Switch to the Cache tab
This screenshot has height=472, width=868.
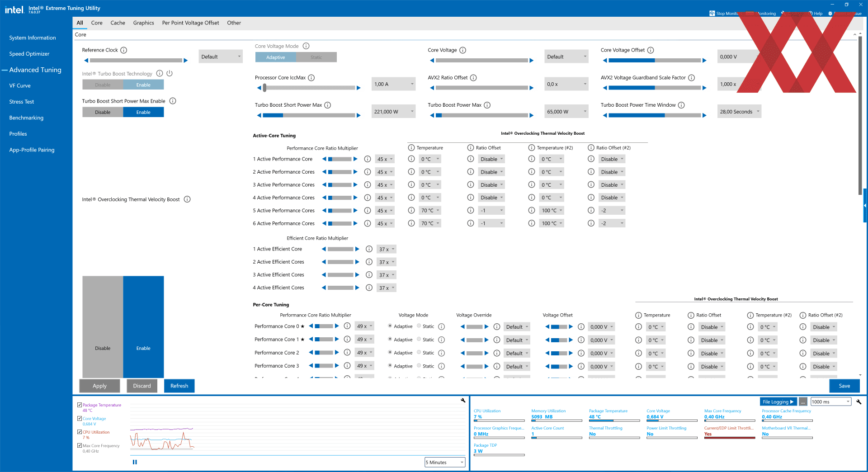(x=118, y=23)
